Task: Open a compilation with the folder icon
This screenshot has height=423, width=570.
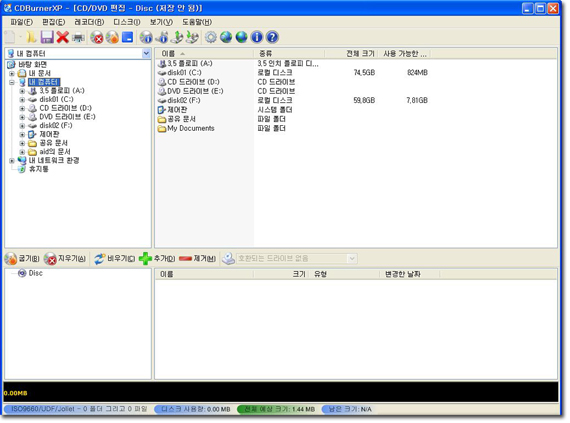Action: (31, 37)
